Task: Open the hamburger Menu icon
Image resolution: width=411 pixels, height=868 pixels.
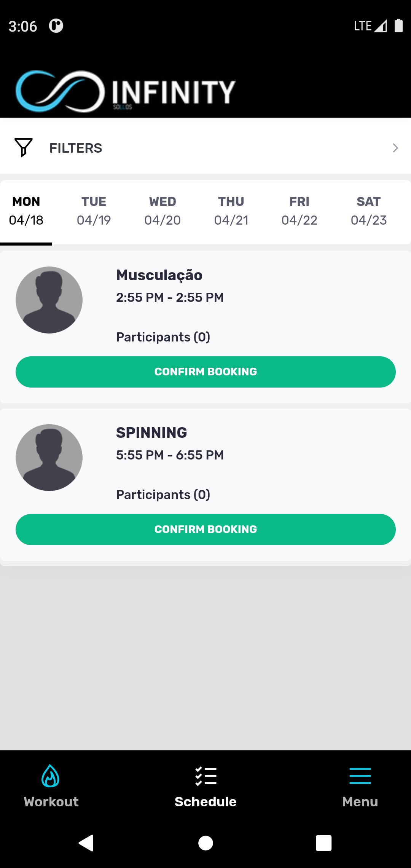Action: pyautogui.click(x=360, y=776)
